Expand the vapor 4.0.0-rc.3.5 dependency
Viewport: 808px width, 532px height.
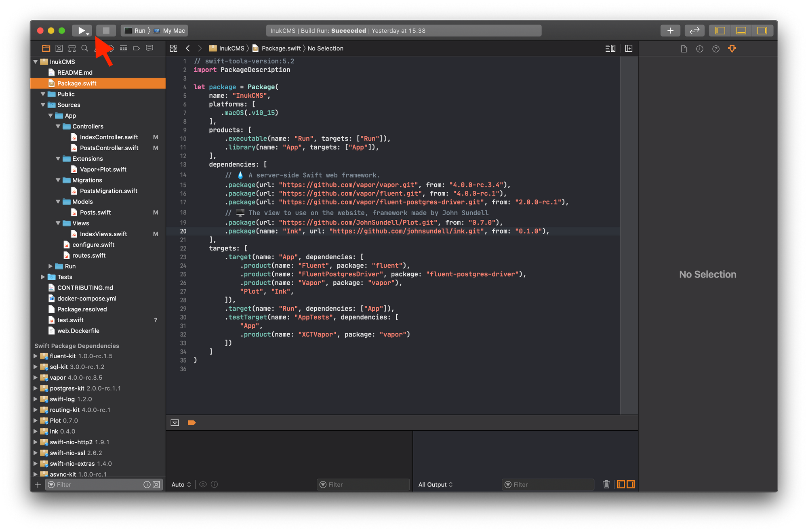(x=36, y=378)
